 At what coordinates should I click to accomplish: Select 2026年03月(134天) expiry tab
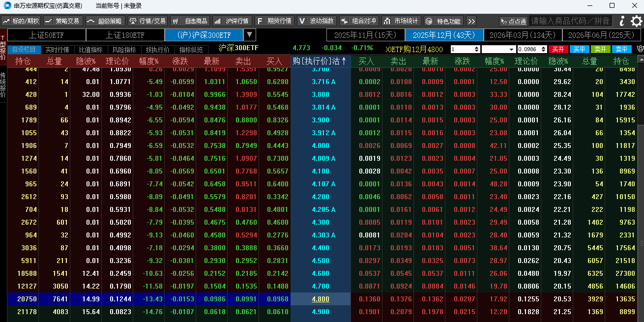coord(523,35)
